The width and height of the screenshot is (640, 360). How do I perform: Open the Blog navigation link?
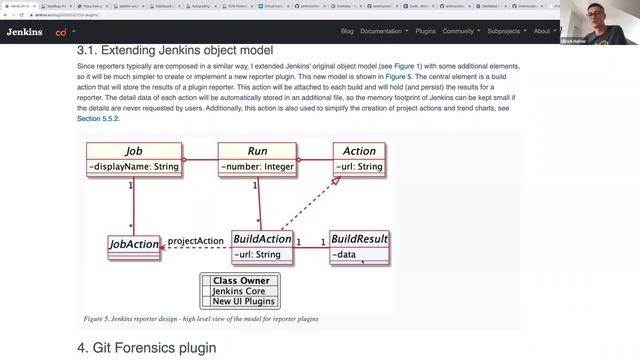pyautogui.click(x=347, y=31)
